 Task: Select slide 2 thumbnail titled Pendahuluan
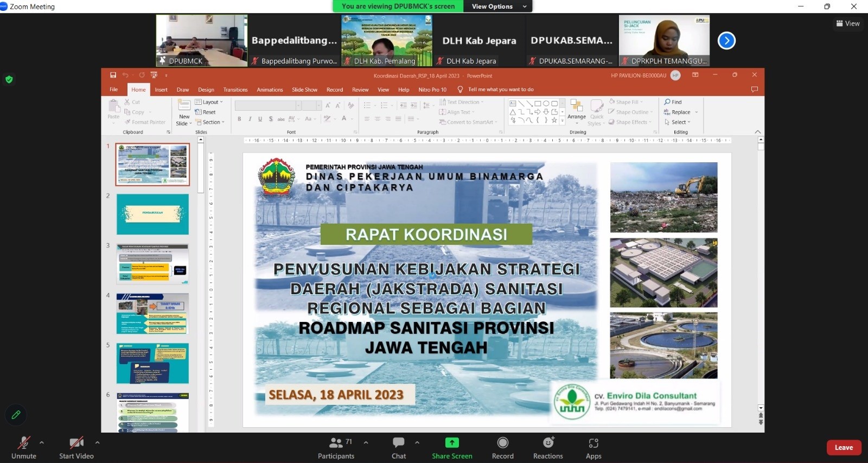[153, 214]
